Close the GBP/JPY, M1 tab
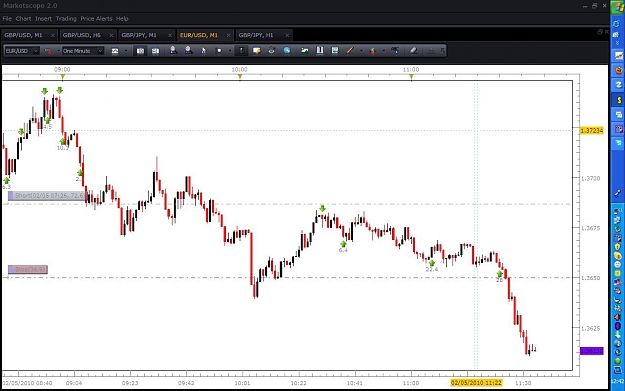This screenshot has height=391, width=625. 170,35
